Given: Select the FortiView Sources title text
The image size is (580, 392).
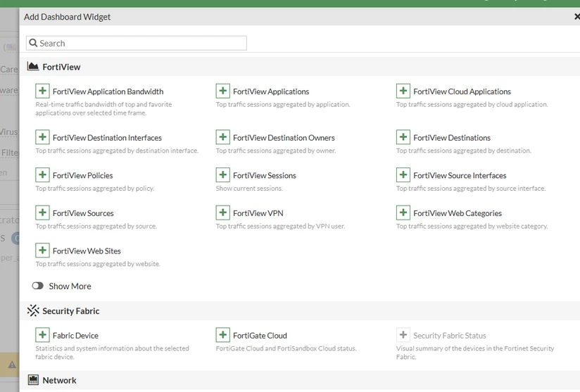Looking at the screenshot, I should [x=83, y=213].
